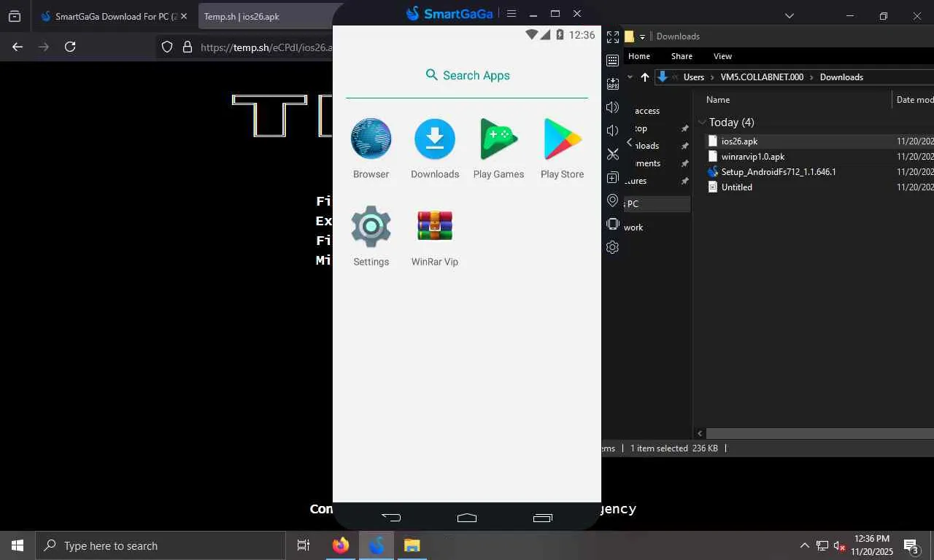This screenshot has height=560, width=934.
Task: Click the two-wave volume up speaker icon
Action: click(613, 107)
